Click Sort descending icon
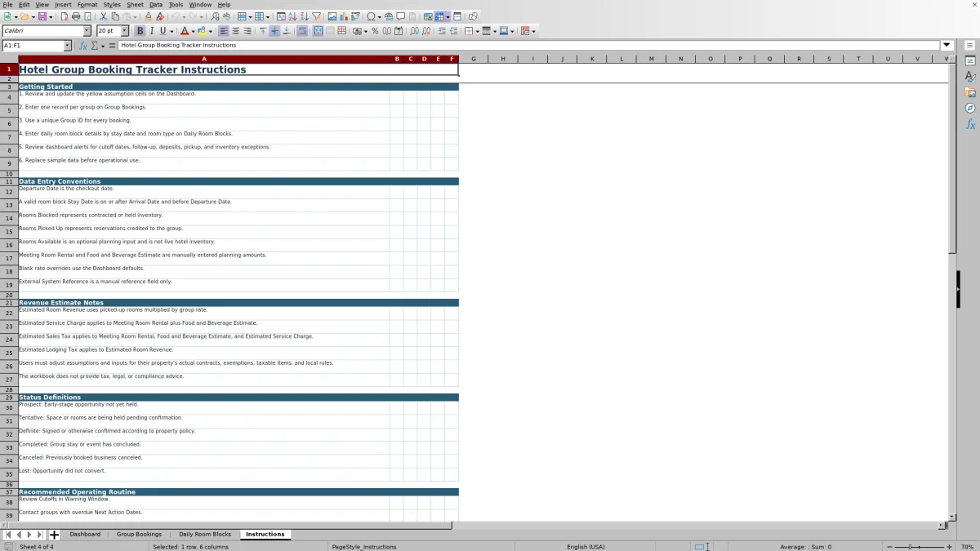The image size is (980, 551). [304, 16]
